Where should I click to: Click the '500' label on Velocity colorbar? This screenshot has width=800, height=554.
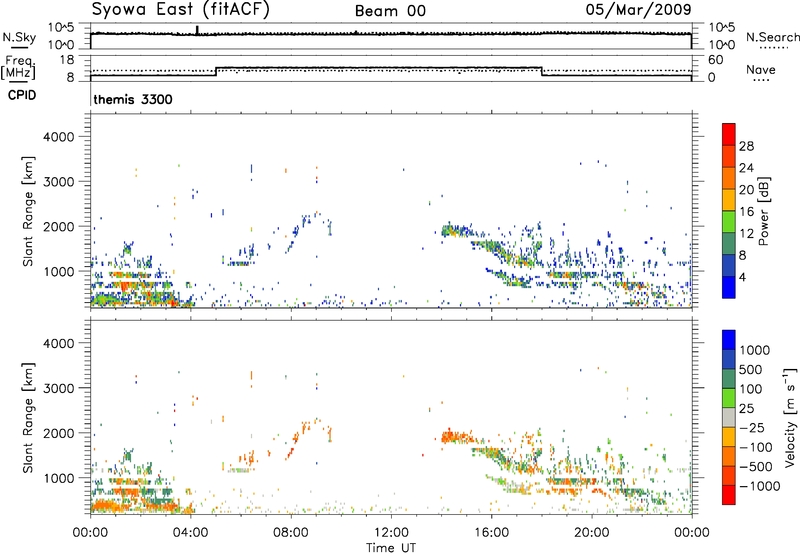click(x=750, y=370)
